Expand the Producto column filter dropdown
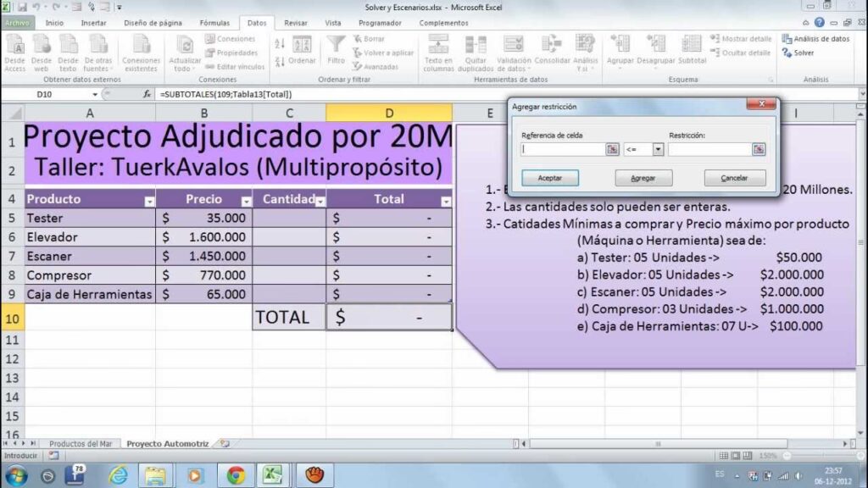868x488 pixels. click(x=149, y=201)
